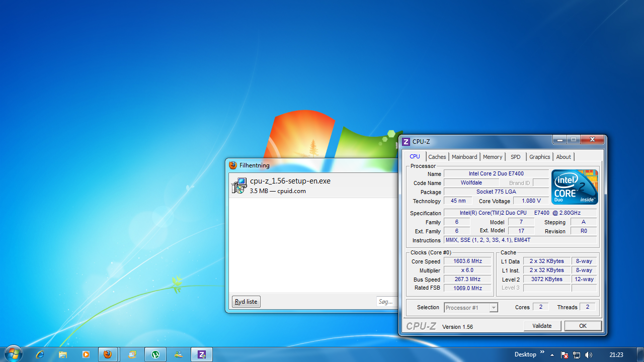Click the taskbar clock showing 21:23
The image size is (644, 362).
pos(616,355)
